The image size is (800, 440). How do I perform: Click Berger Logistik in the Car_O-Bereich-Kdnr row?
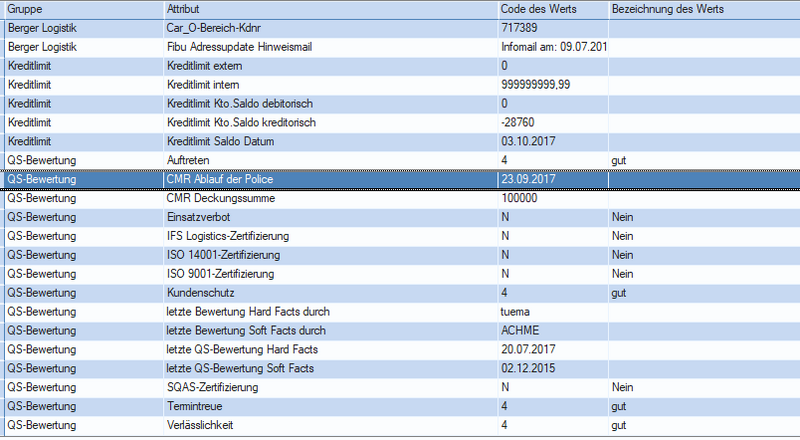[x=42, y=28]
